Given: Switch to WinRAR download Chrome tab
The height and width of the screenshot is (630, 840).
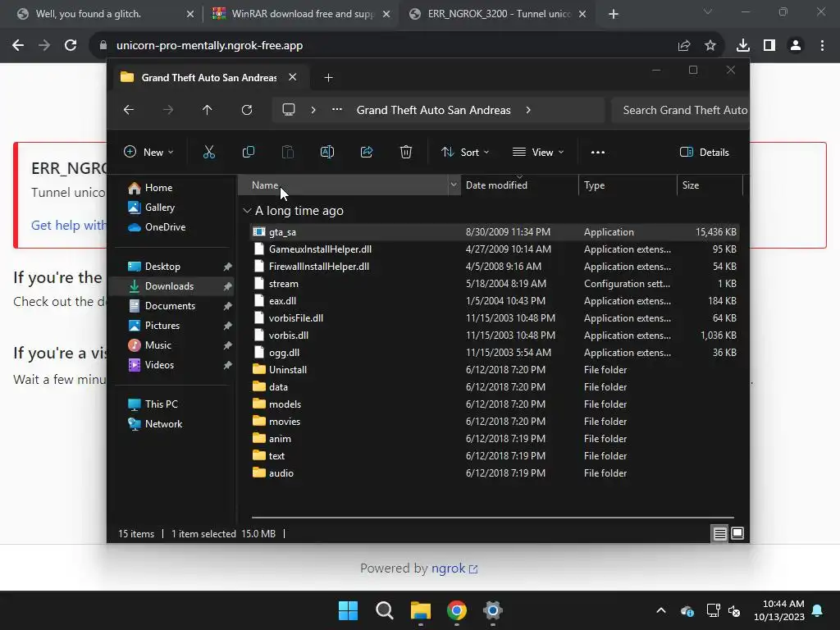Looking at the screenshot, I should 302,14.
